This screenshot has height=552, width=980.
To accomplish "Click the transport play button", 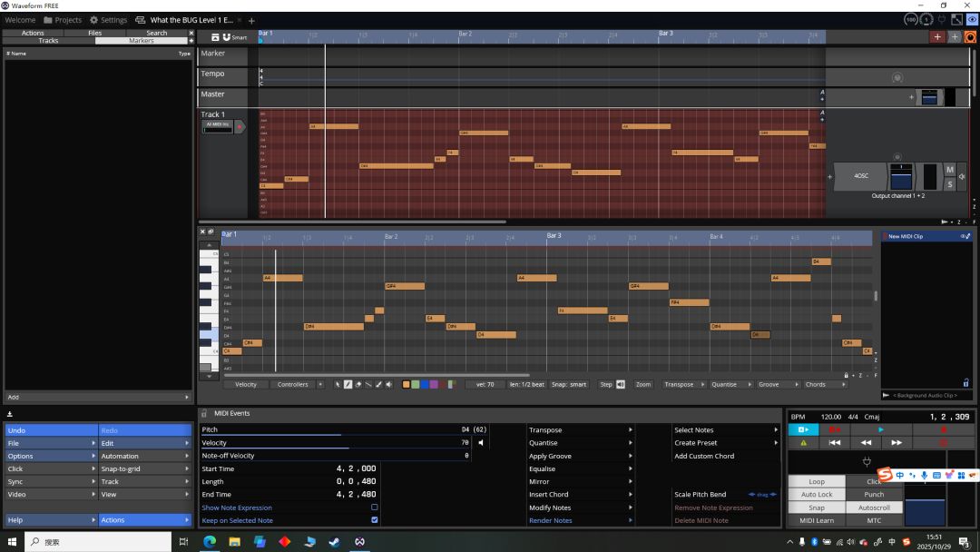I will coord(880,429).
